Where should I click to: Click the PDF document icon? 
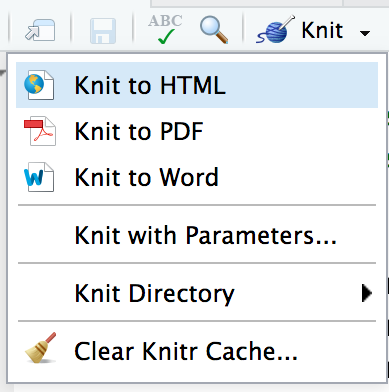[x=40, y=131]
